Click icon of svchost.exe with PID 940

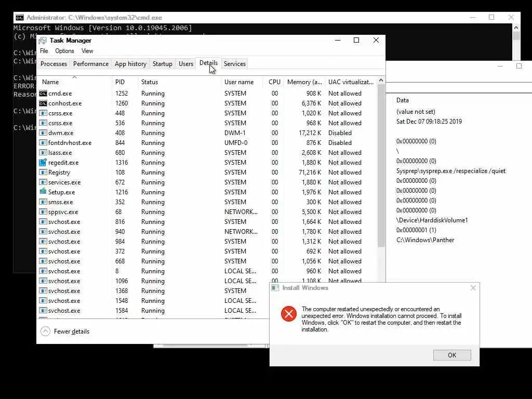43,231
